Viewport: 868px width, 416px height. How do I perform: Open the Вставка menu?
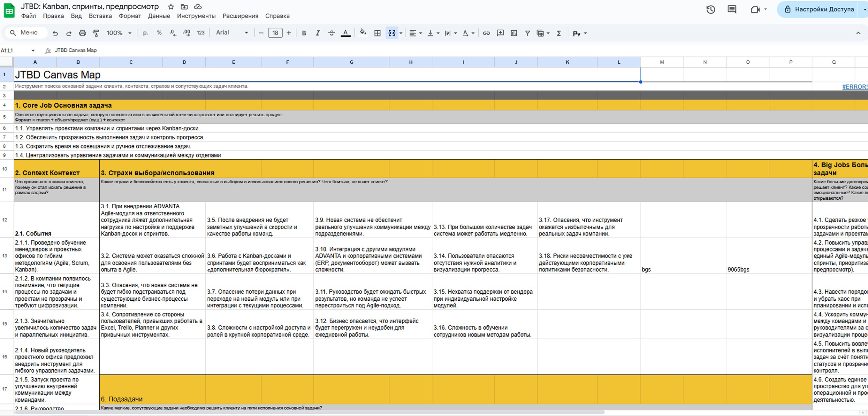pyautogui.click(x=100, y=16)
